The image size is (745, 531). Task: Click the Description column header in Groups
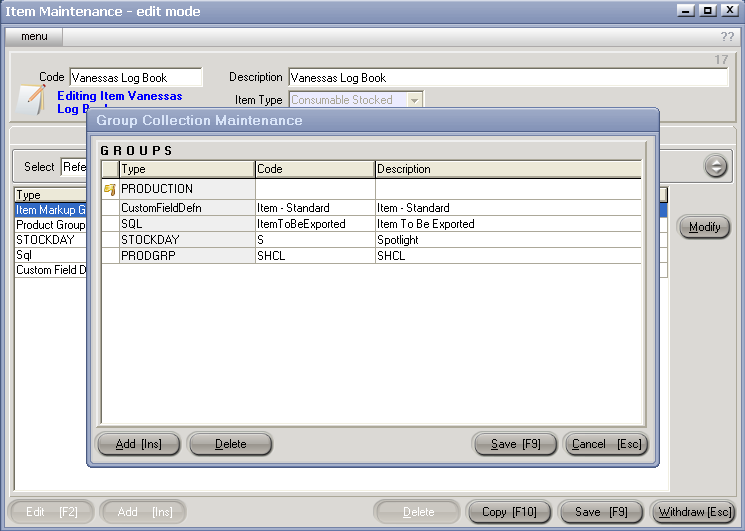click(508, 169)
